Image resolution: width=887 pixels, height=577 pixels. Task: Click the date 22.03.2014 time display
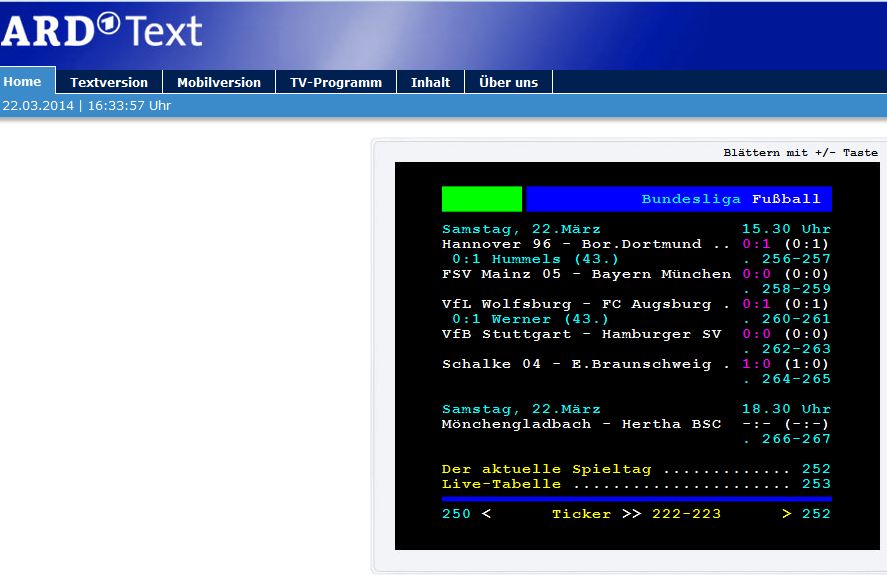pyautogui.click(x=87, y=106)
